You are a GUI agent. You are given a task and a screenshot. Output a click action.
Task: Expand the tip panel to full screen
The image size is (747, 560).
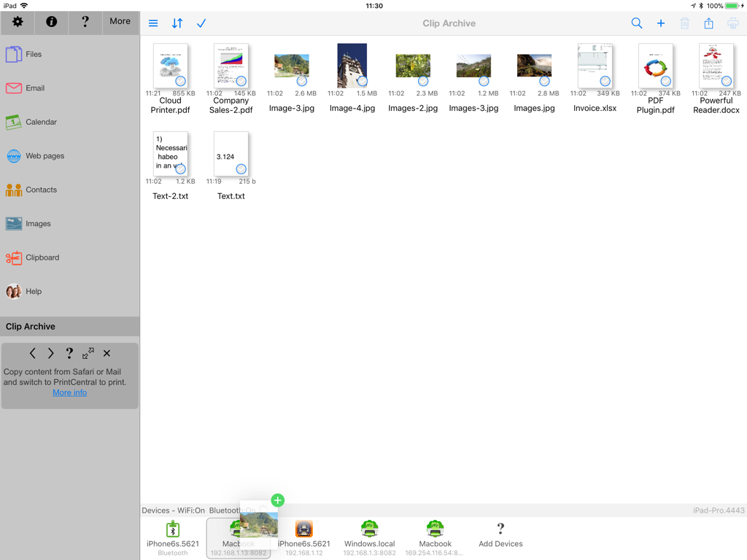(x=88, y=353)
